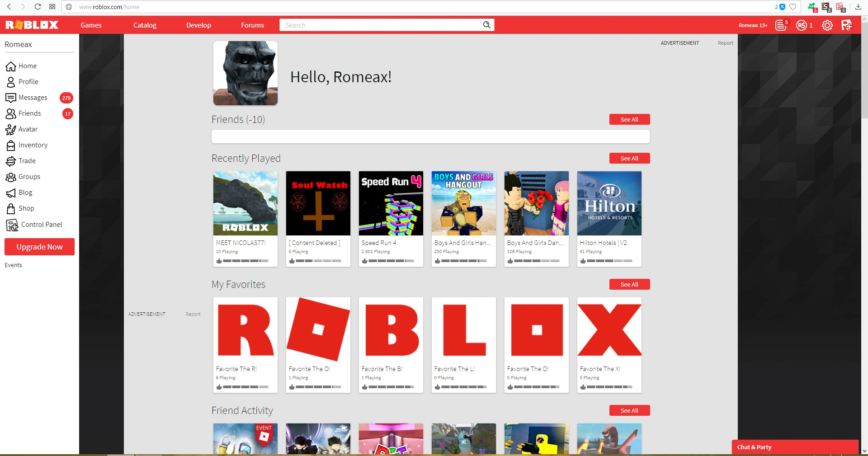Go back with the browser back arrow
Screen dimensions: 868x456
pos(9,7)
